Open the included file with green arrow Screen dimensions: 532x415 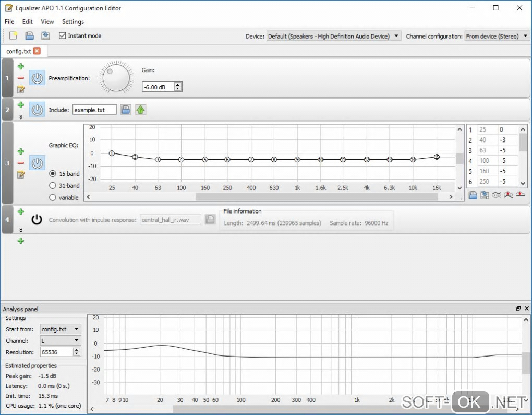(140, 109)
